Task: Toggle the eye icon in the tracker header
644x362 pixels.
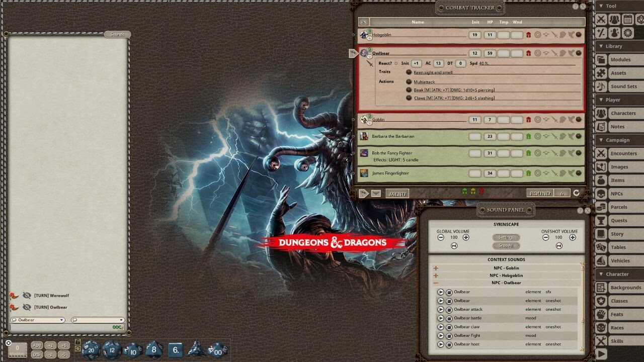Action: click(363, 22)
